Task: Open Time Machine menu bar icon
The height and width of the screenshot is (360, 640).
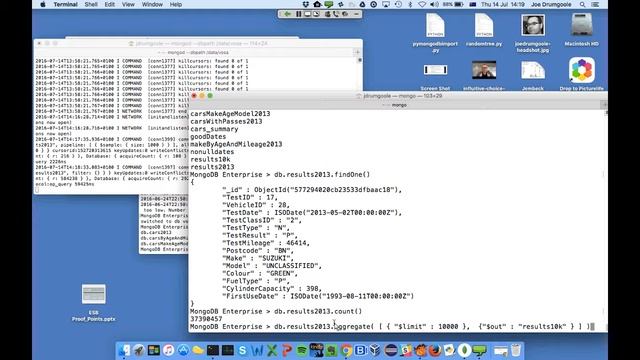Action: pyautogui.click(x=398, y=4)
